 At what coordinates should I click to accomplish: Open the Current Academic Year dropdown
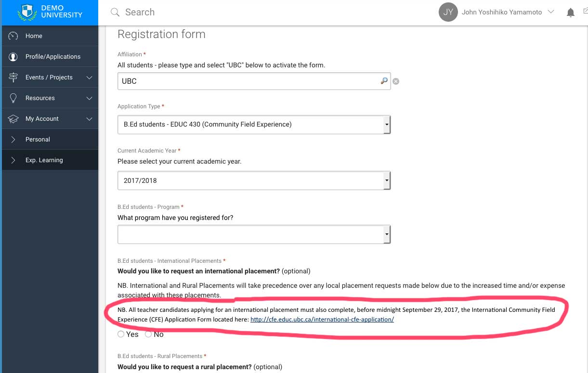[x=254, y=180]
